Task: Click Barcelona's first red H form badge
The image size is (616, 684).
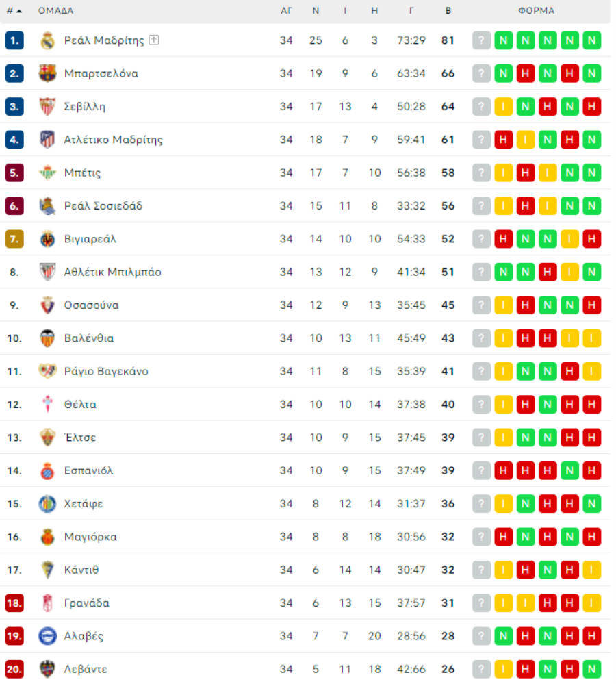Action: tap(526, 73)
